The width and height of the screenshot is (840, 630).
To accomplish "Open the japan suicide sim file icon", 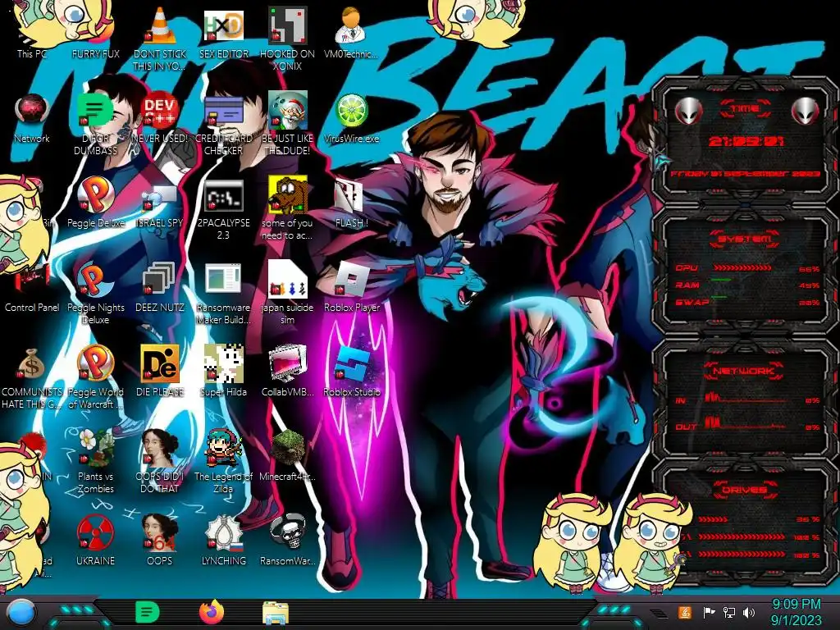I will 288,293.
